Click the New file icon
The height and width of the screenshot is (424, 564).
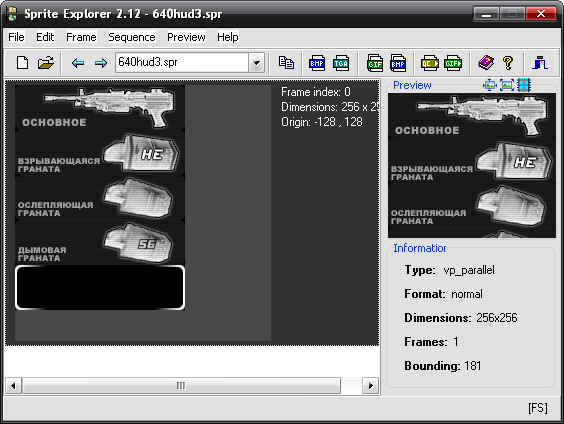(23, 63)
